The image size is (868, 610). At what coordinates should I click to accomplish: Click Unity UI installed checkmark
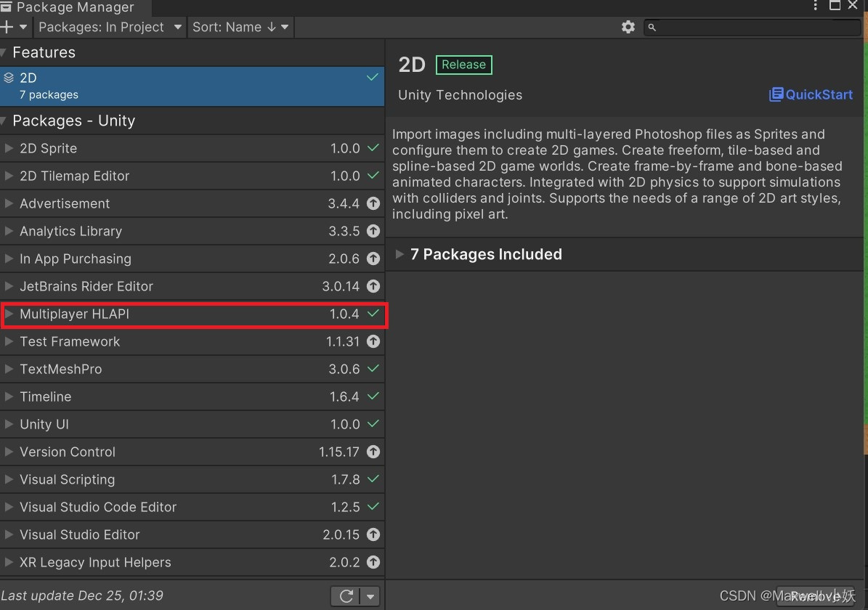pyautogui.click(x=373, y=423)
